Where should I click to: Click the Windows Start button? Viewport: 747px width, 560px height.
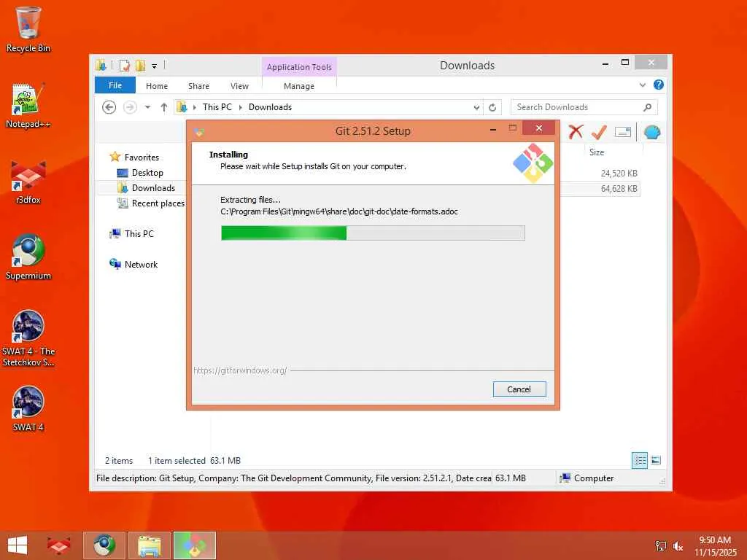18,545
